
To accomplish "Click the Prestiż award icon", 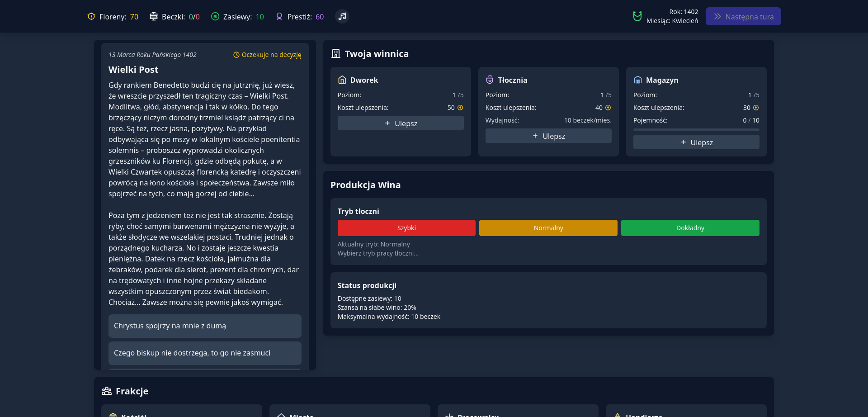I will pos(279,17).
